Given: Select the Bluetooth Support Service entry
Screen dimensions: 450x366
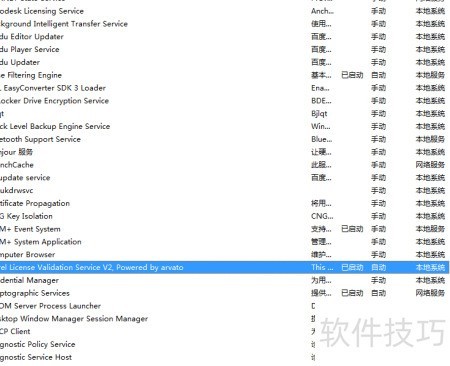Looking at the screenshot, I should click(225, 139).
